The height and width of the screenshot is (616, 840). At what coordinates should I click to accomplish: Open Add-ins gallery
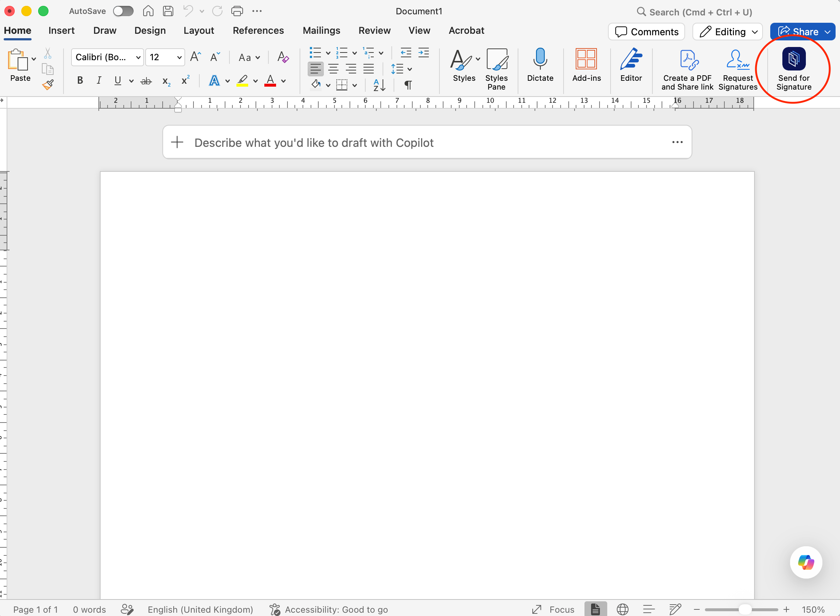(x=586, y=65)
